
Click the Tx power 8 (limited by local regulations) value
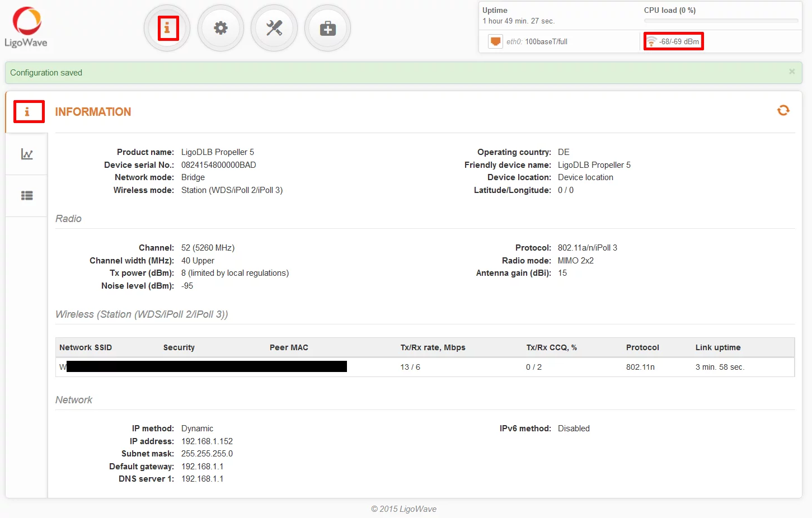(x=235, y=273)
